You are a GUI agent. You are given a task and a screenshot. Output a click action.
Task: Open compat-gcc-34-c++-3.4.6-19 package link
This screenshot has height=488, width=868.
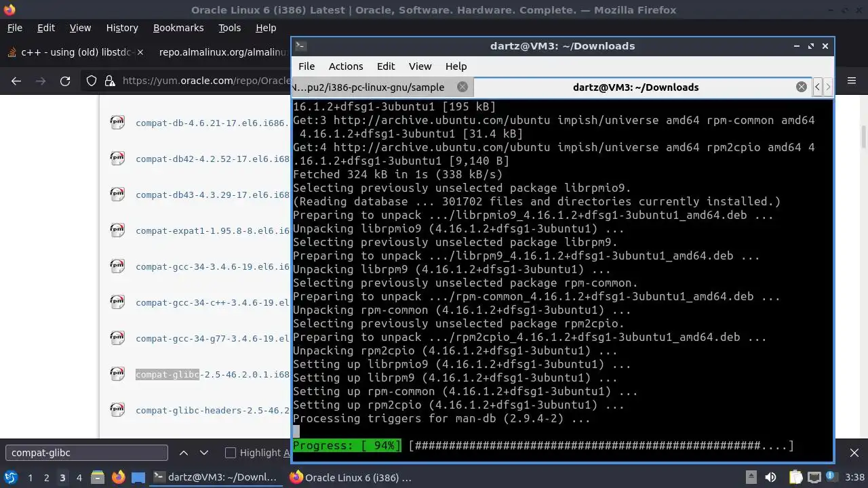[212, 302]
